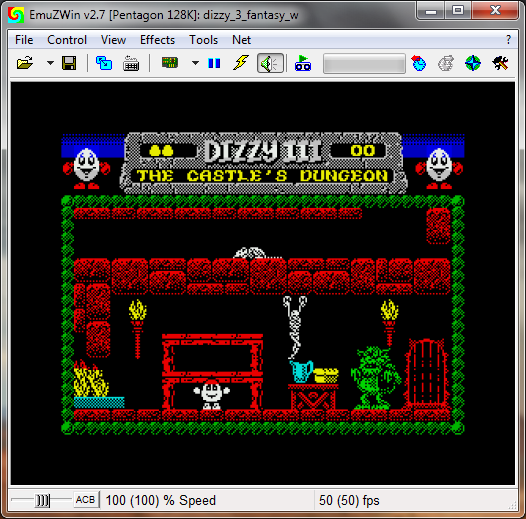Viewport: 526px width, 519px height.
Task: Click the green-blue compass star icon
Action: pyautogui.click(x=473, y=63)
